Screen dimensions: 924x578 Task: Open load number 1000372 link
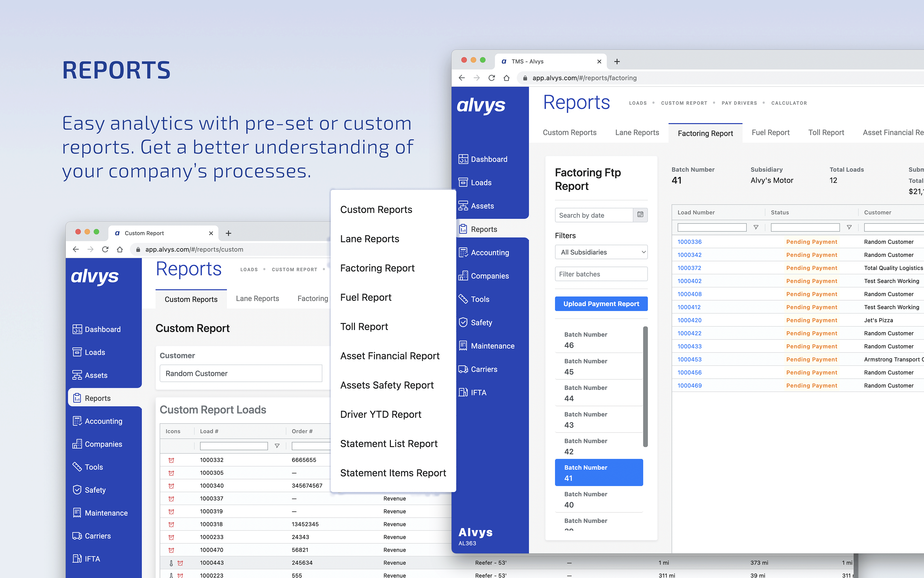pos(689,268)
